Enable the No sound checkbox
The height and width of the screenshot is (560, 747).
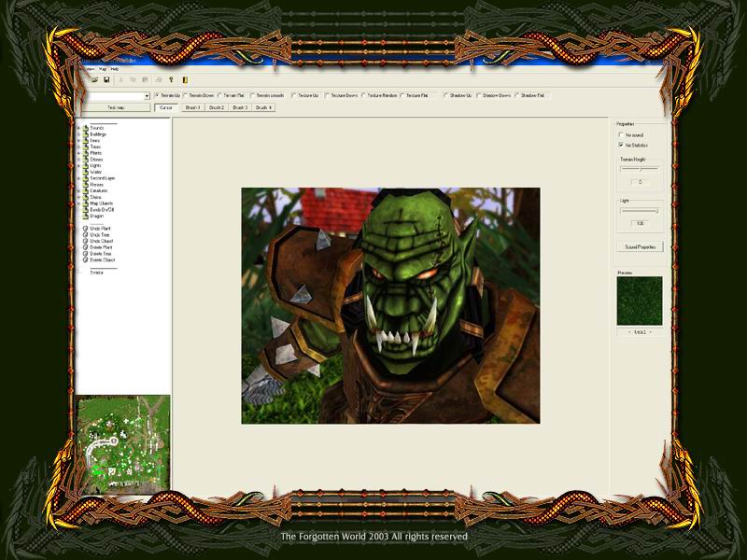click(x=621, y=135)
